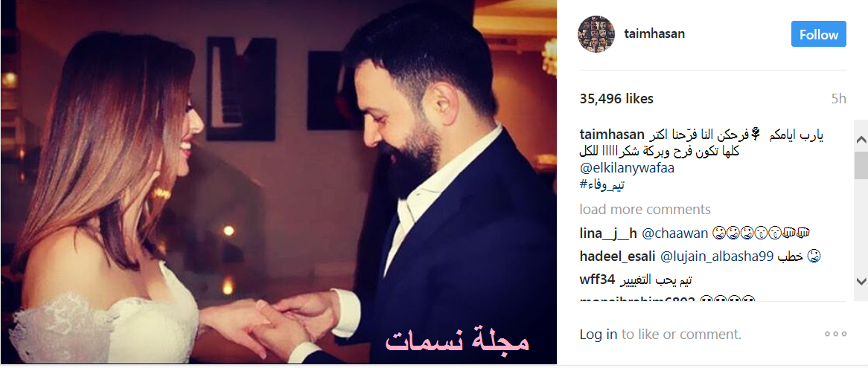Open commenter lina__j__h profile
Image resolution: width=868 pixels, height=368 pixels.
point(608,233)
